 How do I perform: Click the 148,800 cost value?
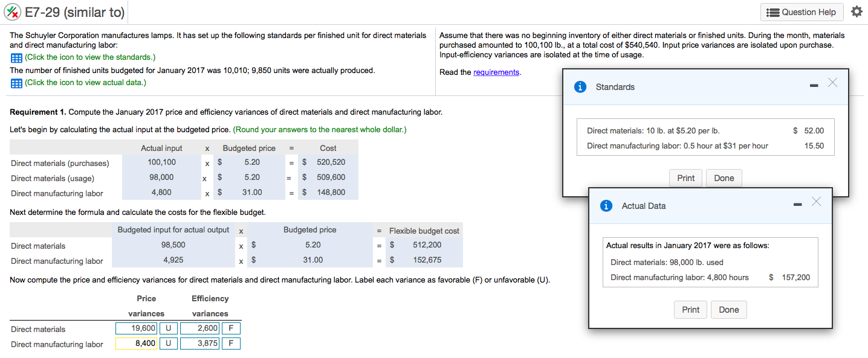pyautogui.click(x=331, y=193)
